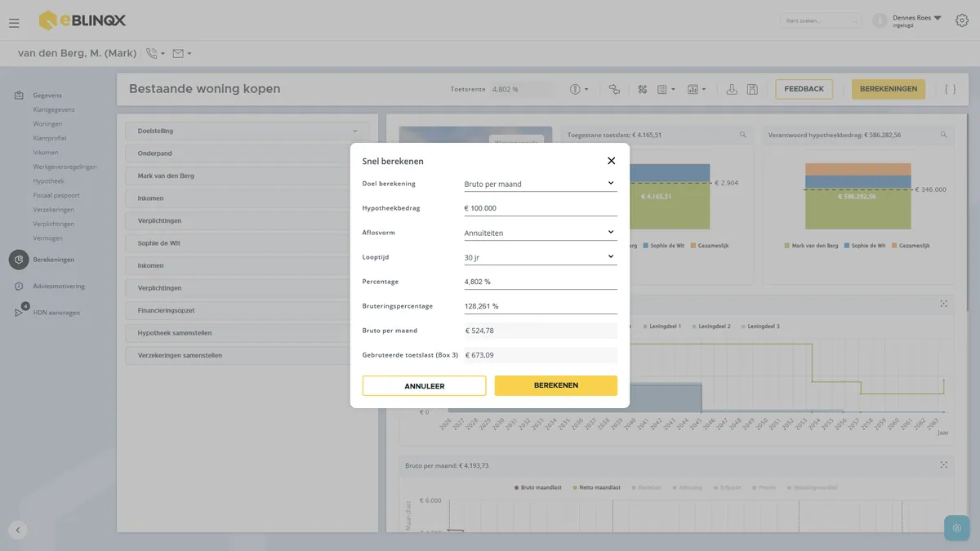
Task: Open the warning alerts dropdown in toolbar
Action: point(579,89)
